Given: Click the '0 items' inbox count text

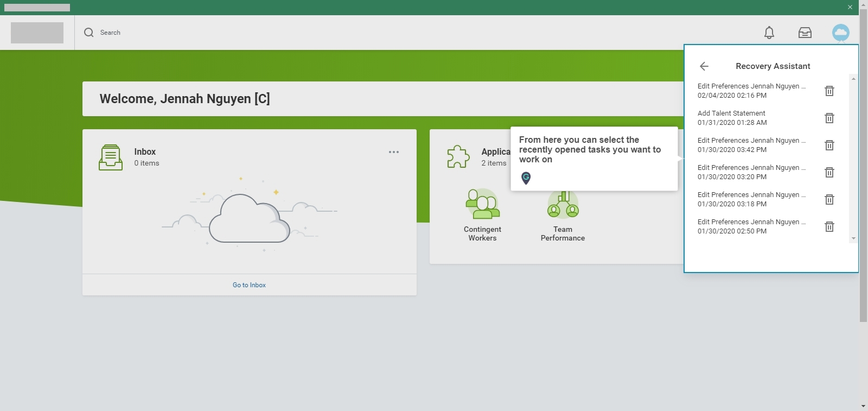Looking at the screenshot, I should (x=146, y=163).
